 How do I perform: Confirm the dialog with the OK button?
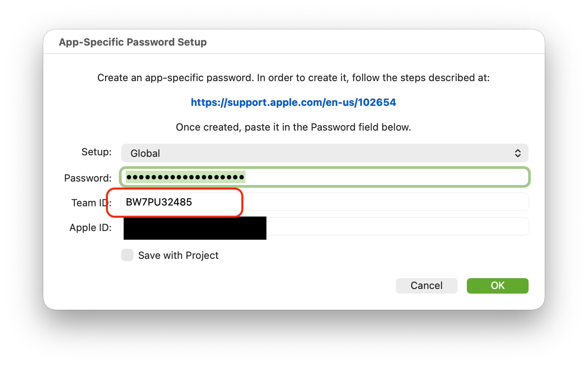497,285
